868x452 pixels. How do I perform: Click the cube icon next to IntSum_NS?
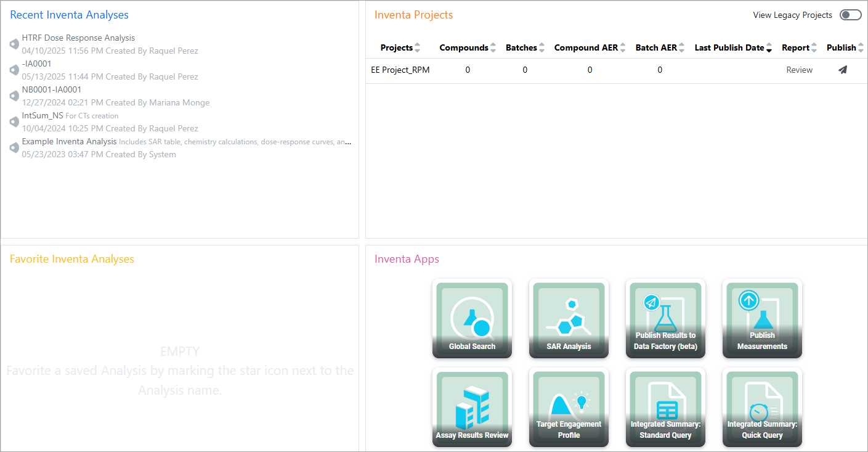tap(14, 121)
